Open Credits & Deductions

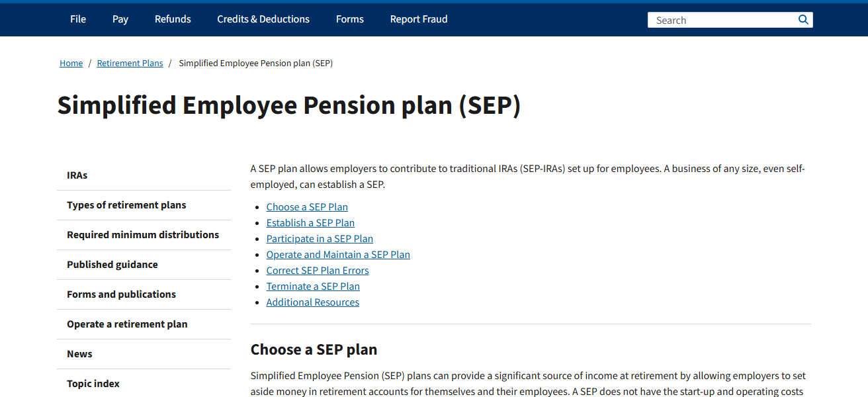point(263,19)
